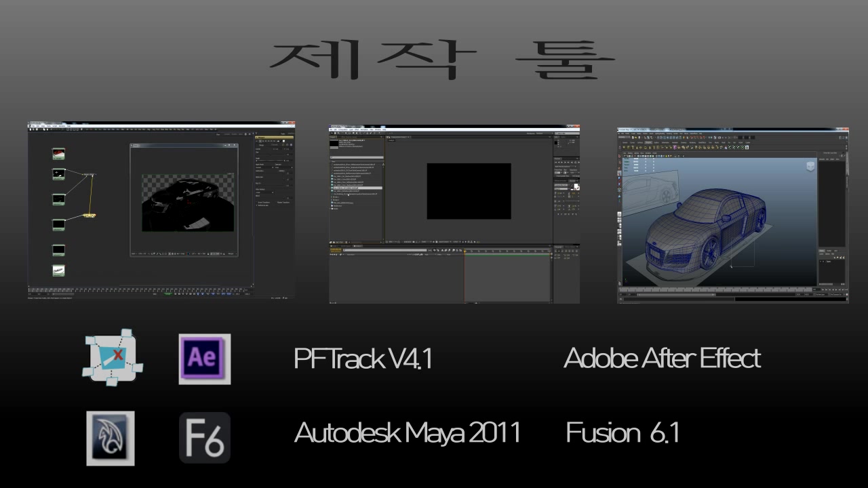This screenshot has height=488, width=868.
Task: Select the upper grey Merge node in Fusion
Action: (89, 175)
